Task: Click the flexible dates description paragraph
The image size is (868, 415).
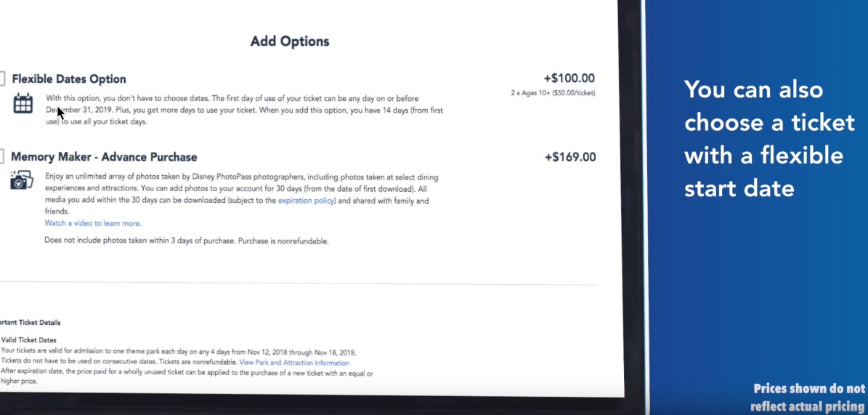Action: pyautogui.click(x=244, y=110)
